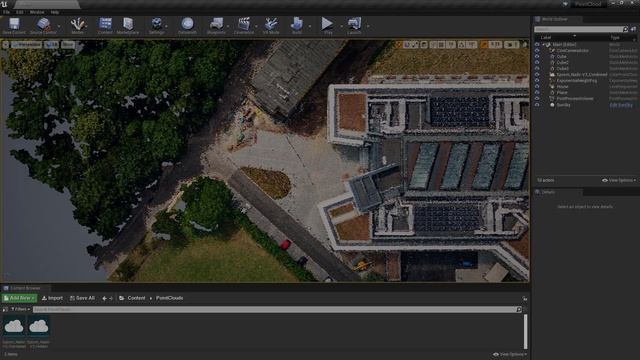Open the Lit view mode dropdown
Screen dimensions: 640x360
pyautogui.click(x=51, y=44)
